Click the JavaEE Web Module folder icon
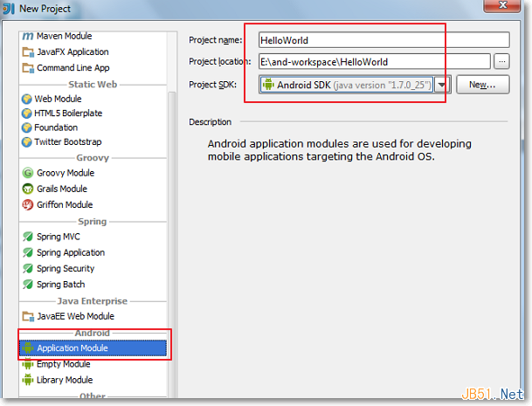The image size is (532, 406). coord(28,316)
